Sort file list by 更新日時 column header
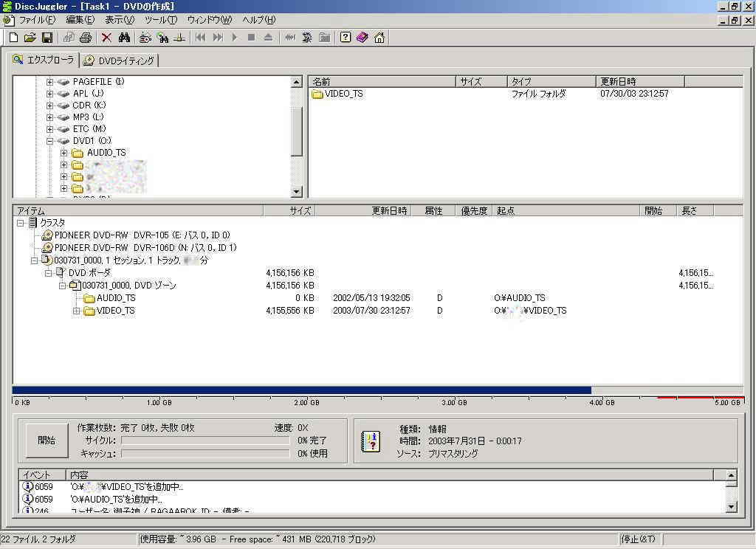The width and height of the screenshot is (756, 549). pos(640,81)
